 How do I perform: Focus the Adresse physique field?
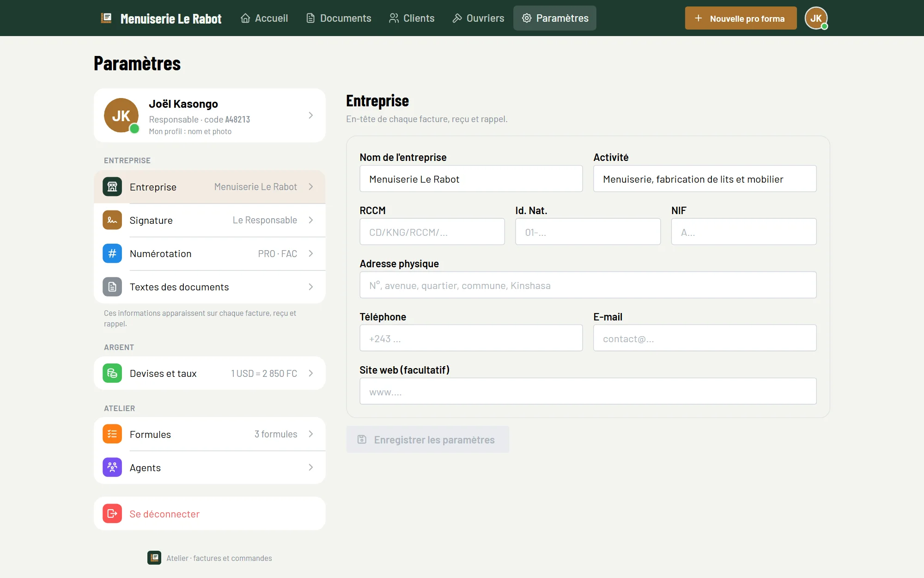click(x=588, y=285)
